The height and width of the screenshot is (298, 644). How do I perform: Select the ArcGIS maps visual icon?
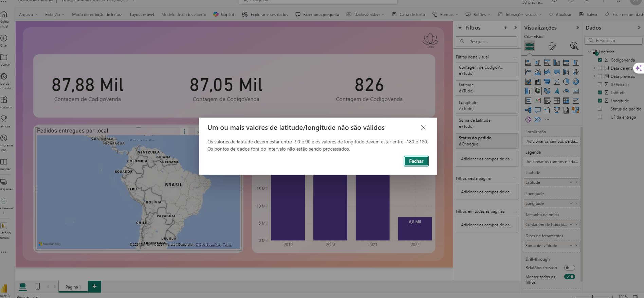click(x=575, y=110)
